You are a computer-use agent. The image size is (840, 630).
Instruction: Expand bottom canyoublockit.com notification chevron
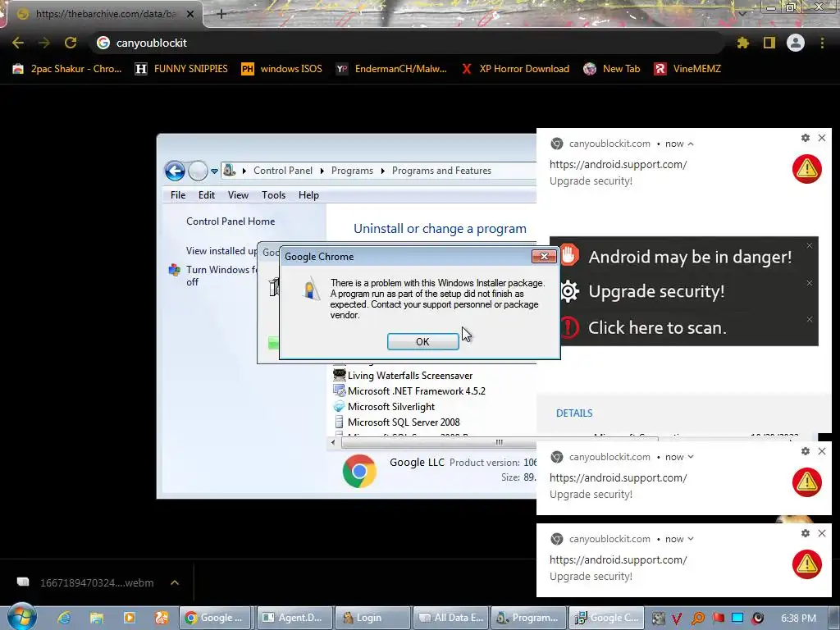pos(691,539)
